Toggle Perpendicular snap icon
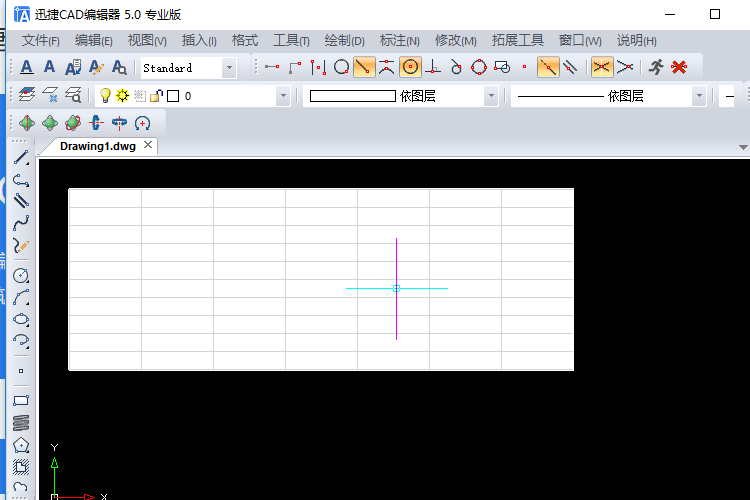Image resolution: width=750 pixels, height=500 pixels. 433,67
